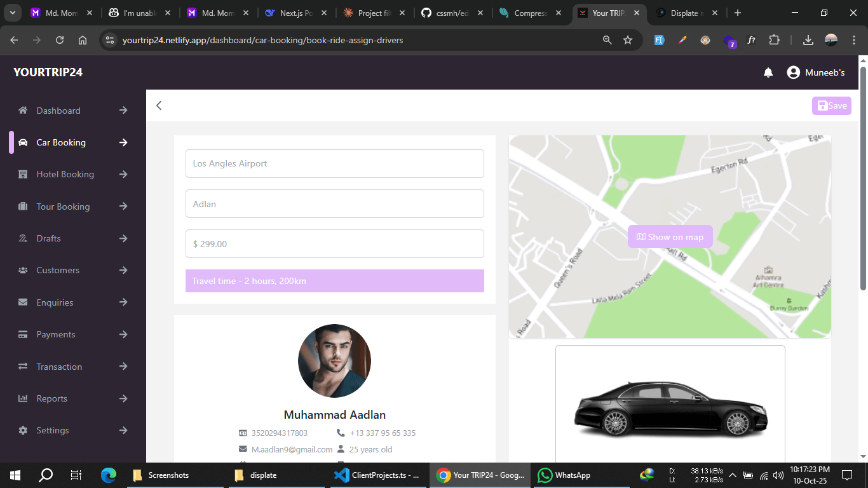Click the Car Booking car icon

[24, 142]
